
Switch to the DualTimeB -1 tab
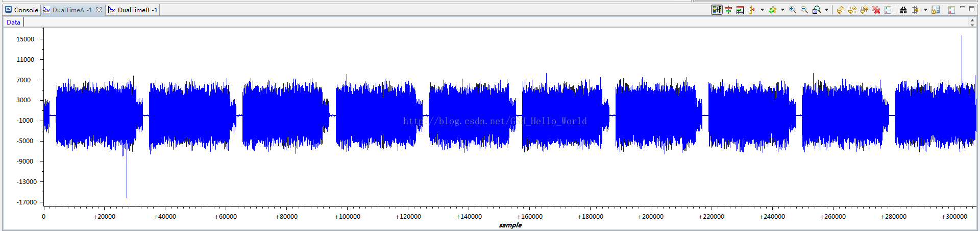[134, 10]
